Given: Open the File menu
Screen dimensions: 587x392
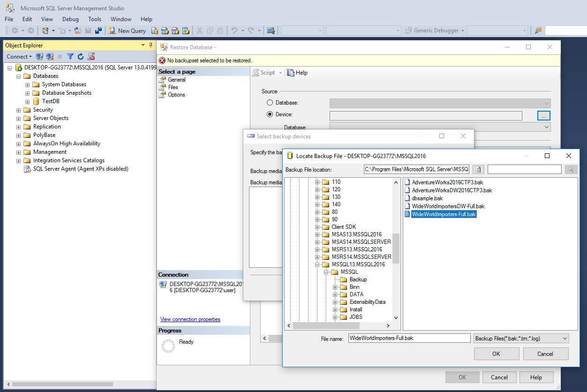Looking at the screenshot, I should tap(9, 19).
